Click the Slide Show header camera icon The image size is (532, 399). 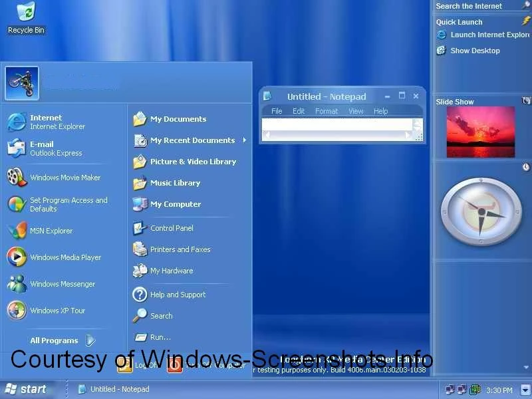[527, 100]
